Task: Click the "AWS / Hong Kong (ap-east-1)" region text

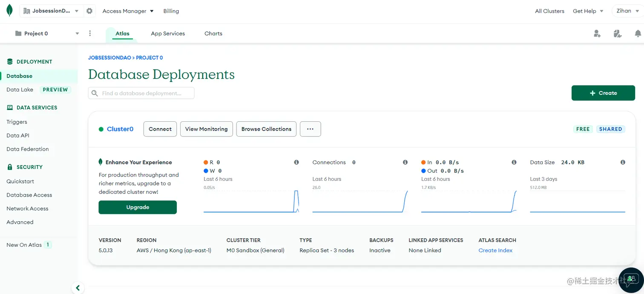Action: pos(174,251)
